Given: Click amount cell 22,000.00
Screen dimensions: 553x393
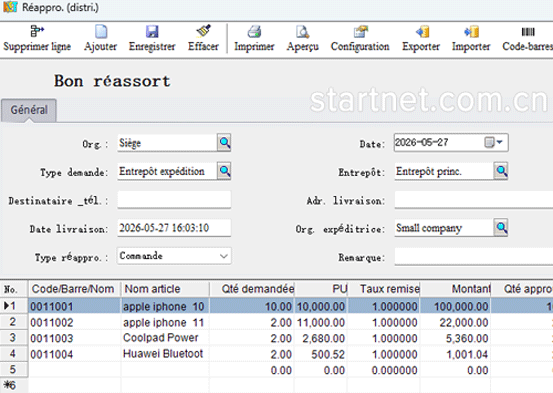Looking at the screenshot, I should click(456, 322).
